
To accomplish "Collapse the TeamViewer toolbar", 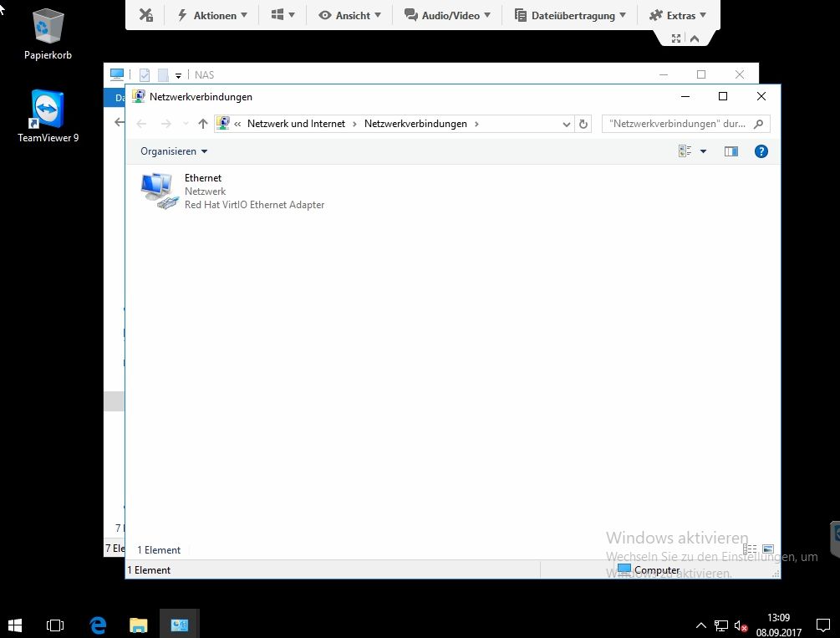I will 695,38.
